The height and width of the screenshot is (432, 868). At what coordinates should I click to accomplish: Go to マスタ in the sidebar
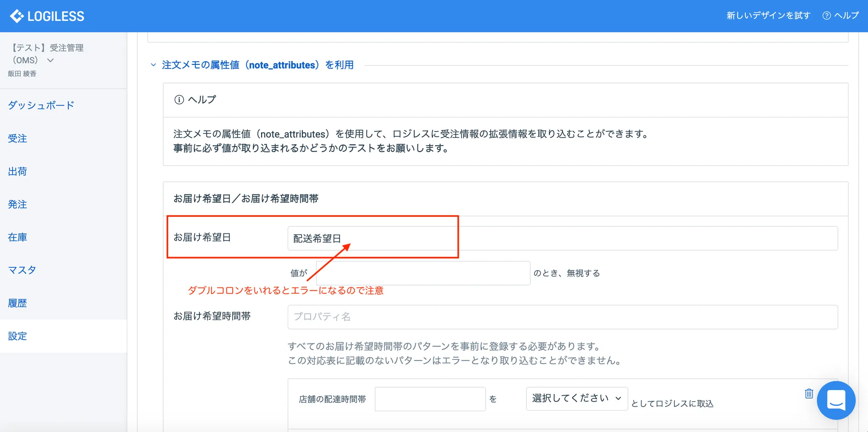[22, 270]
